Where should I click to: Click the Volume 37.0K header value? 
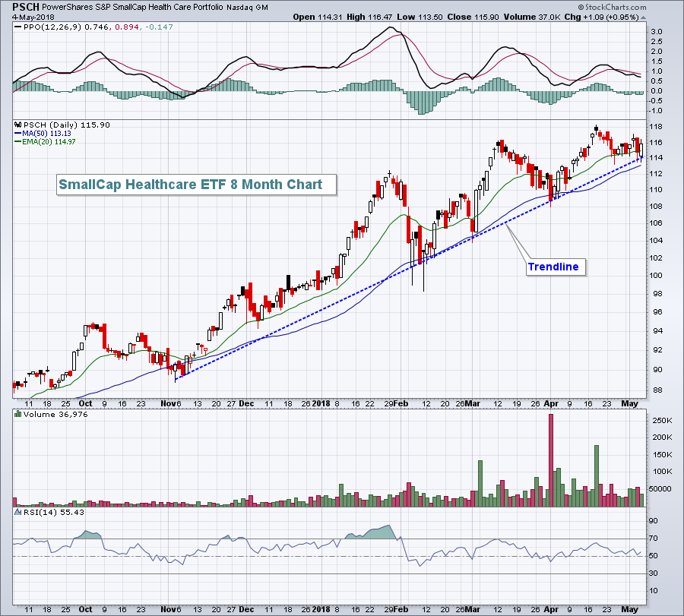coord(532,17)
